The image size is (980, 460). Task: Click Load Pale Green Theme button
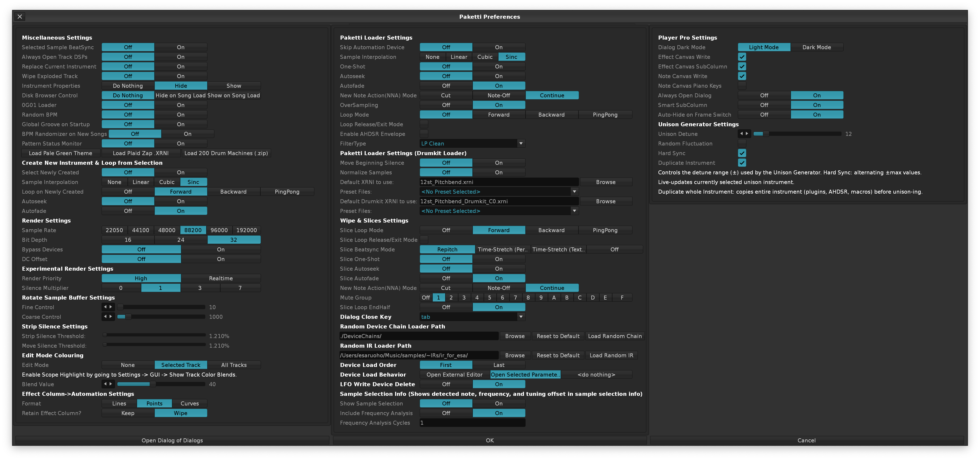pos(60,153)
